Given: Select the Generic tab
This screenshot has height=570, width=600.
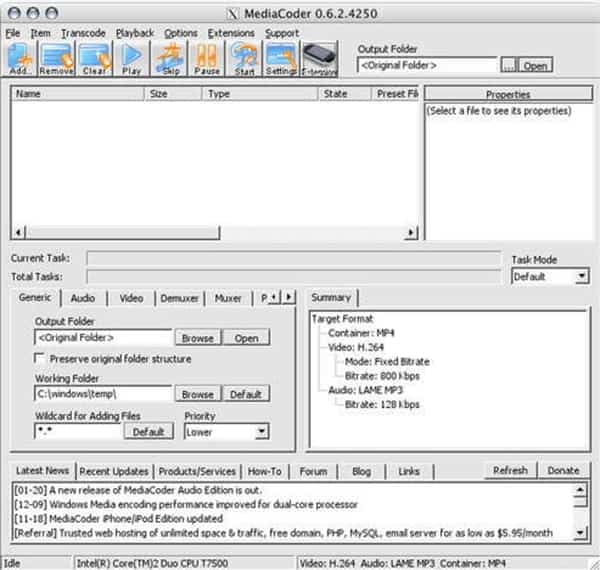Looking at the screenshot, I should coord(35,297).
